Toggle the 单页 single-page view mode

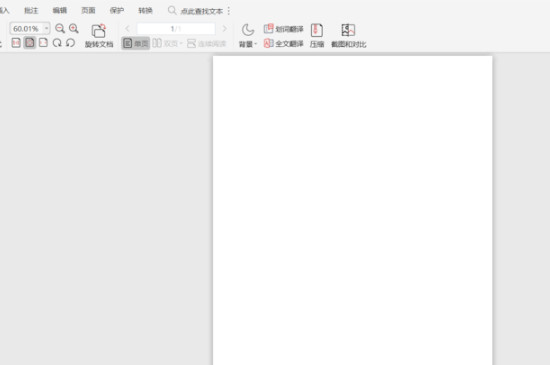pyautogui.click(x=136, y=43)
